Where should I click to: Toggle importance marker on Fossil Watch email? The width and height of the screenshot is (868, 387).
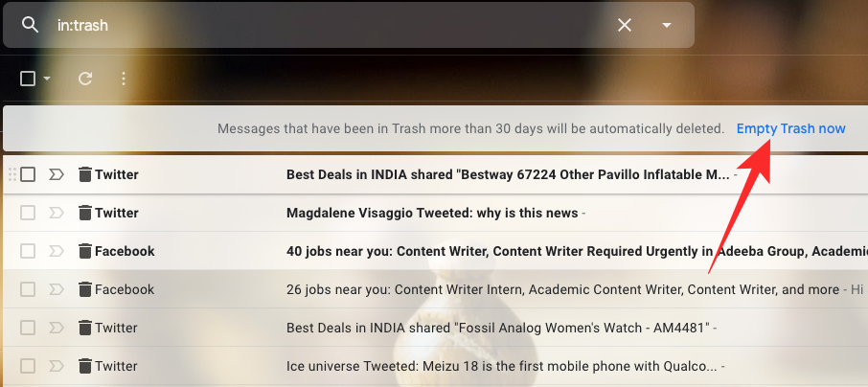[56, 328]
